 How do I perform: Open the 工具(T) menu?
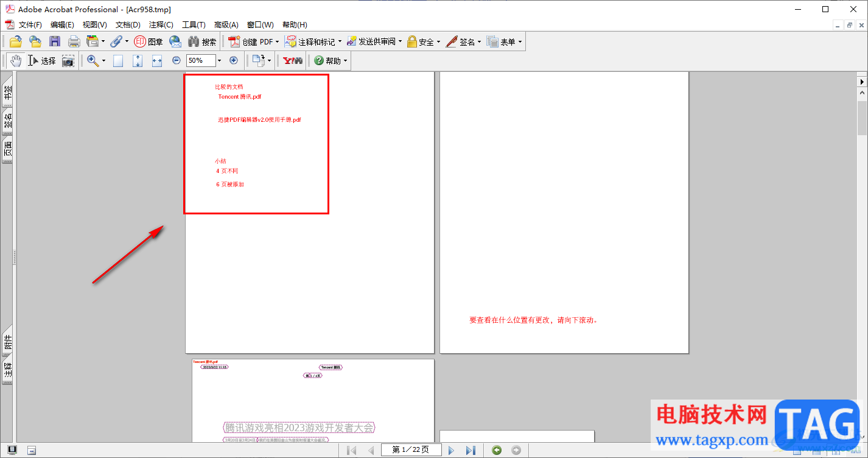pos(194,25)
